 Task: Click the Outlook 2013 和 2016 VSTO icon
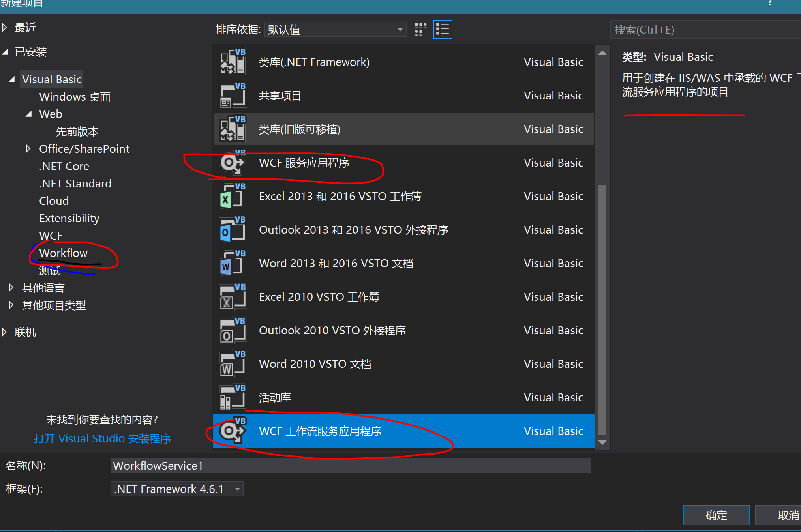pyautogui.click(x=233, y=229)
